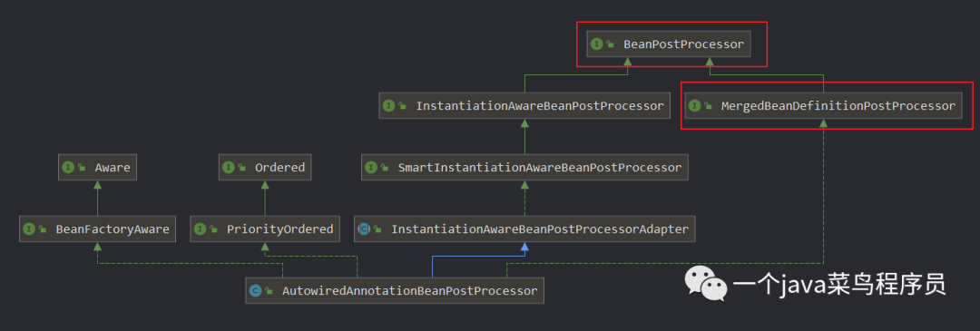This screenshot has width=980, height=331.
Task: Click the interface icon of BeanFactoryAware
Action: (x=29, y=229)
